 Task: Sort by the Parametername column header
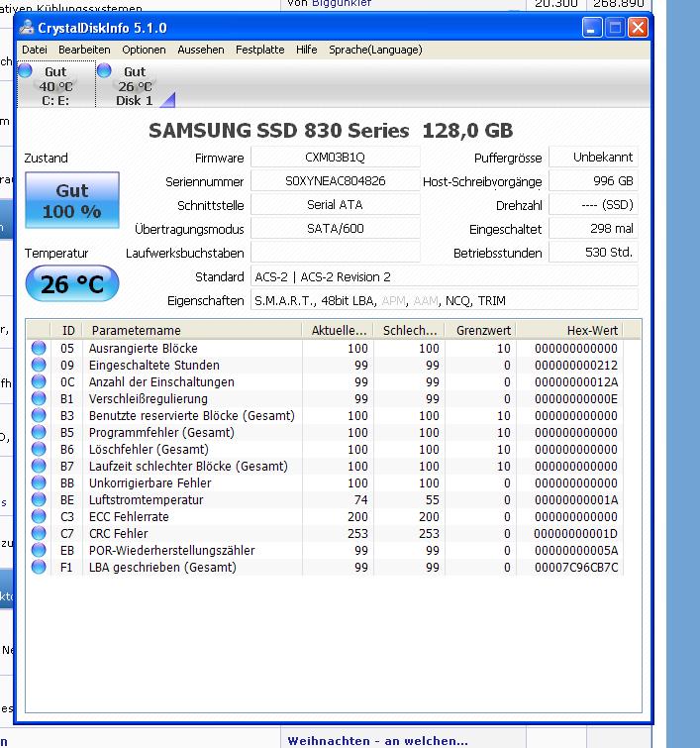192,330
